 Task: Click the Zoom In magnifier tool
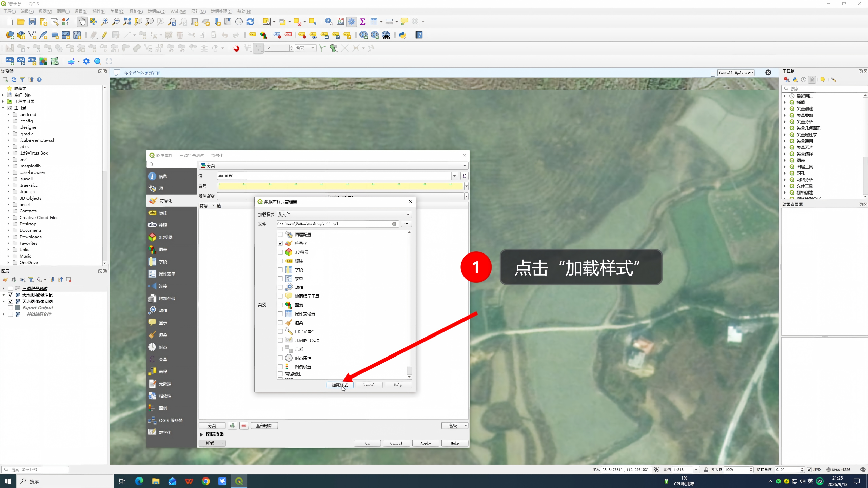pos(105,22)
